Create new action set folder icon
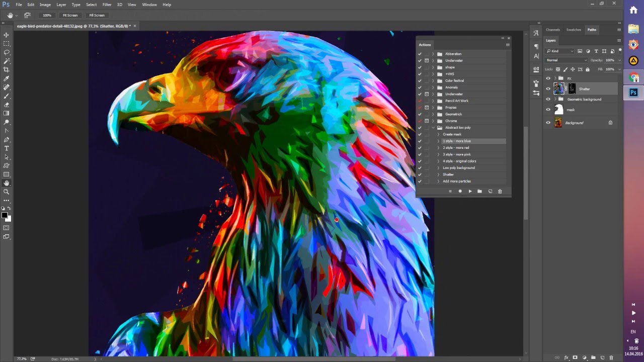The height and width of the screenshot is (362, 644). click(x=479, y=191)
